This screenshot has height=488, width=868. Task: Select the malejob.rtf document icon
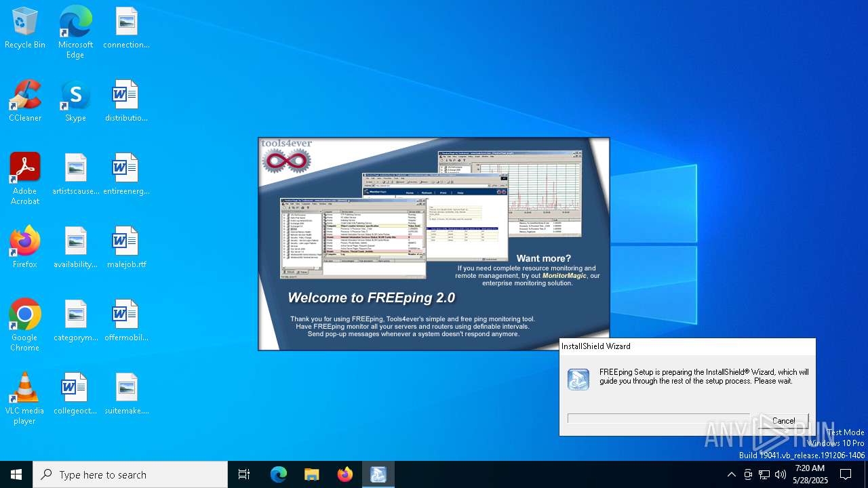pyautogui.click(x=126, y=248)
